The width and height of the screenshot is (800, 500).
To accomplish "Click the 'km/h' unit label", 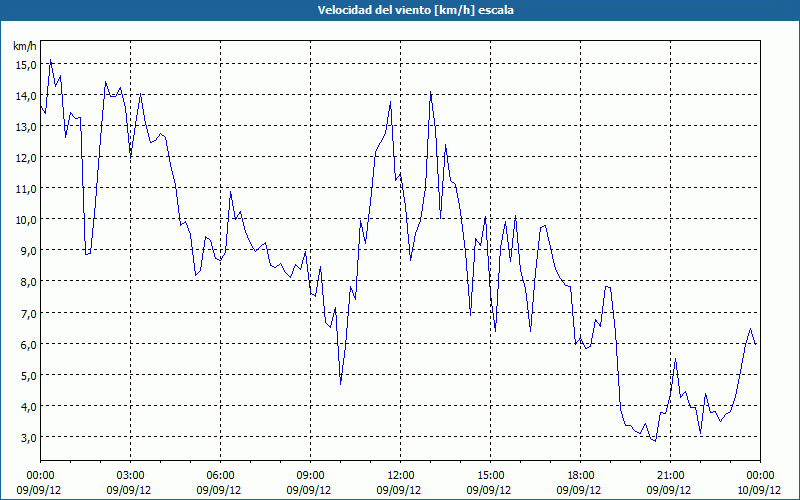I will (25, 47).
